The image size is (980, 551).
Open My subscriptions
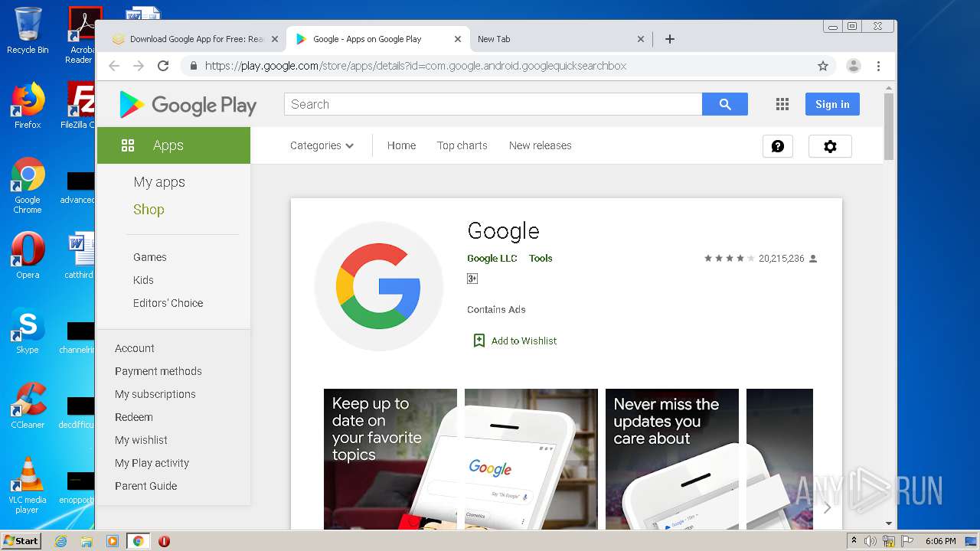click(x=155, y=394)
